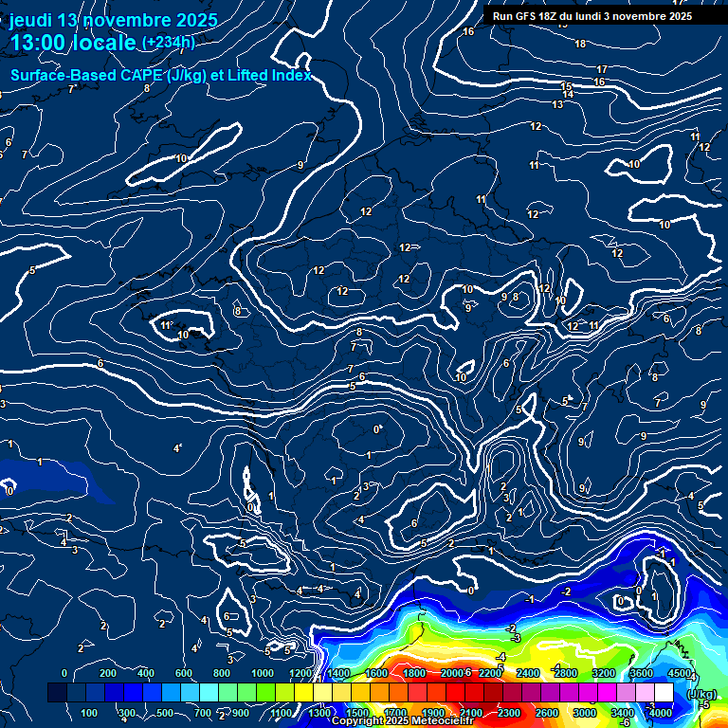Click the '(J/kg)' unit label beside the scale

point(701,694)
